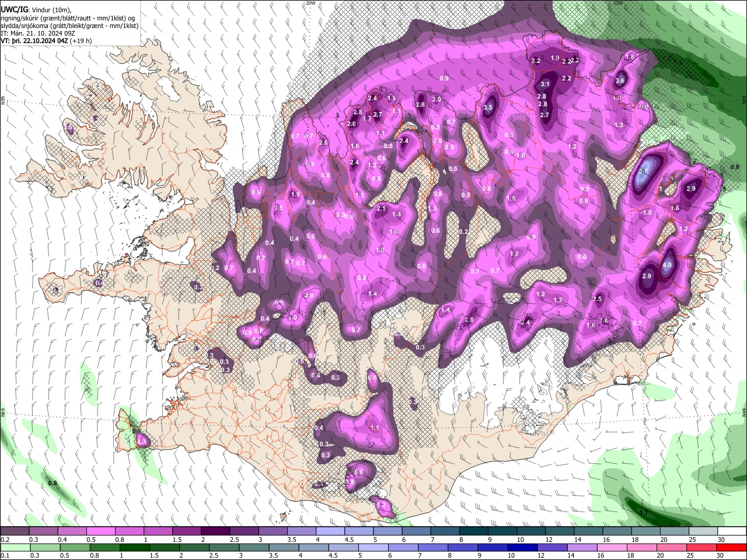Pick the light pink 16 swatch in rain legend
This screenshot has height=560, width=747.
(x=611, y=547)
